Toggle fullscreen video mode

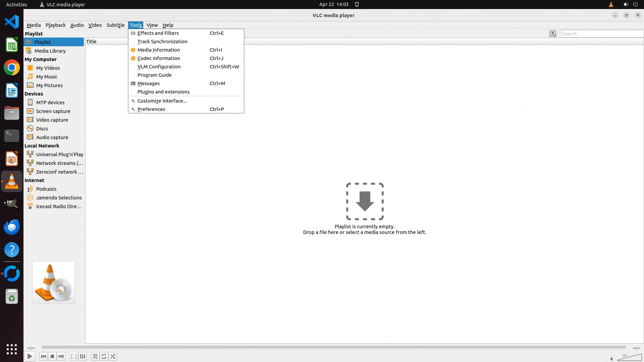[74, 356]
